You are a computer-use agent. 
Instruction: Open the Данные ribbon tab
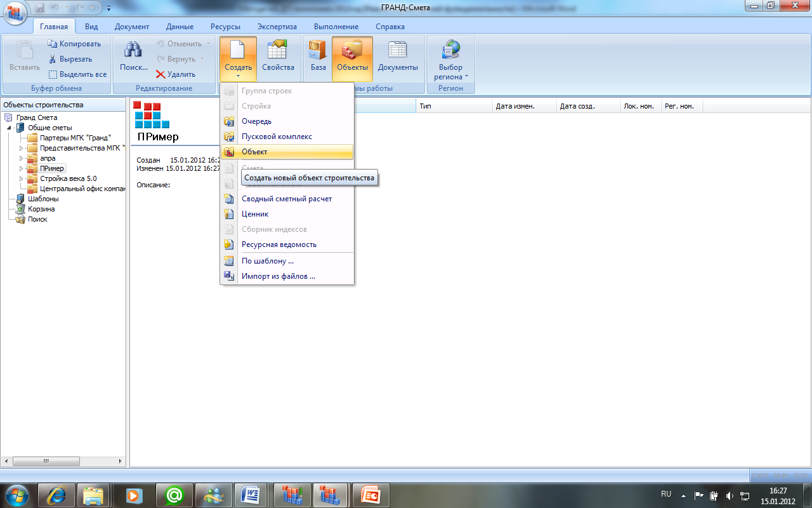tap(180, 27)
